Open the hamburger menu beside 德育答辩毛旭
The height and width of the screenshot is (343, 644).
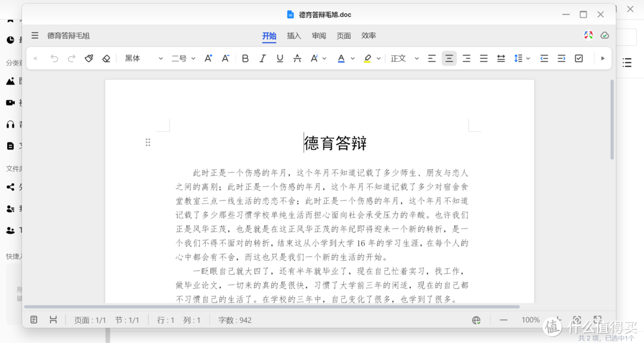35,36
